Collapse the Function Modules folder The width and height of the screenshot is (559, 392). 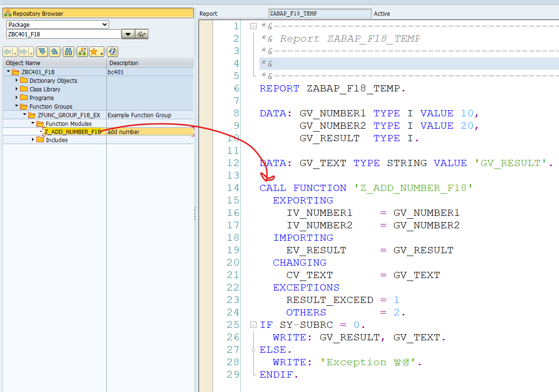pos(33,123)
